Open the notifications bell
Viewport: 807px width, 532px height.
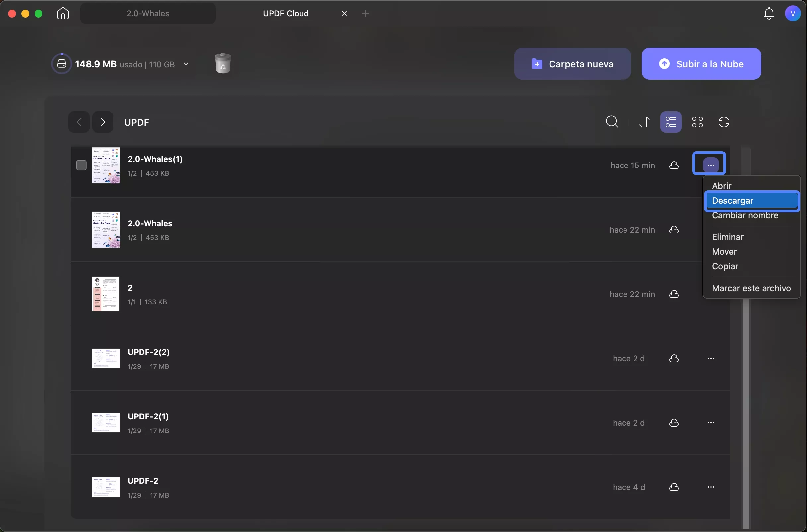(769, 14)
